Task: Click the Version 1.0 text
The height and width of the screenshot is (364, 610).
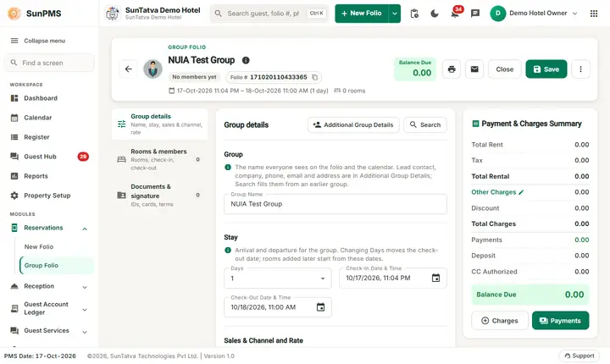Action: 219,356
